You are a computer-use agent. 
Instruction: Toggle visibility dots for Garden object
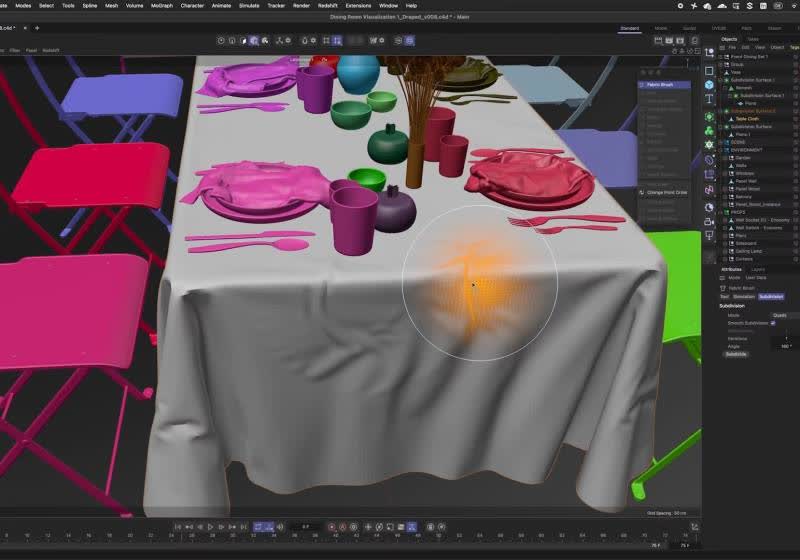(x=795, y=158)
